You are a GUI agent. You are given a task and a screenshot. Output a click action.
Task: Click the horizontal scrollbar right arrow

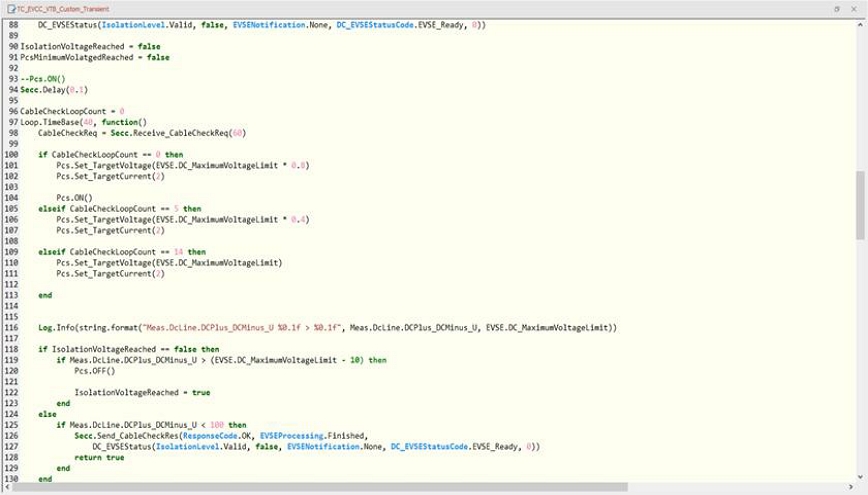[850, 487]
